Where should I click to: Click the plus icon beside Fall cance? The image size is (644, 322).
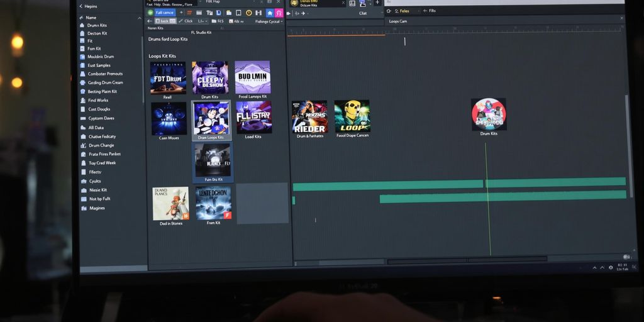click(x=181, y=13)
